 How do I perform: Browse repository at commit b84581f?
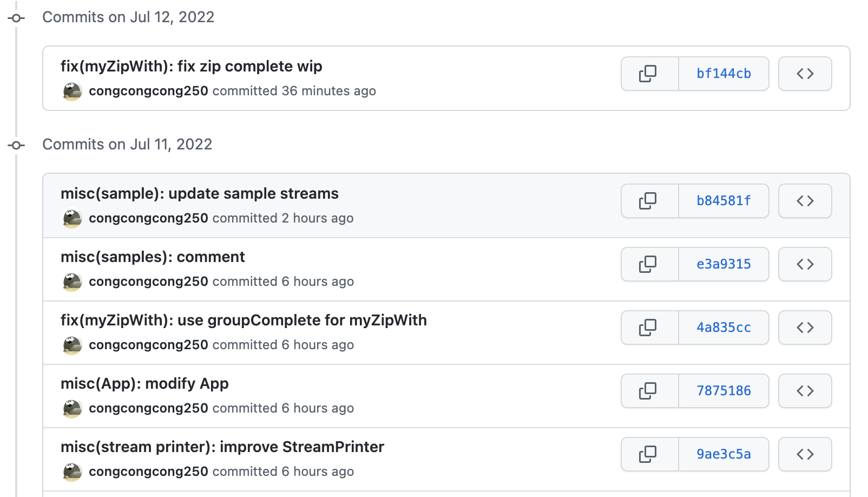[805, 201]
